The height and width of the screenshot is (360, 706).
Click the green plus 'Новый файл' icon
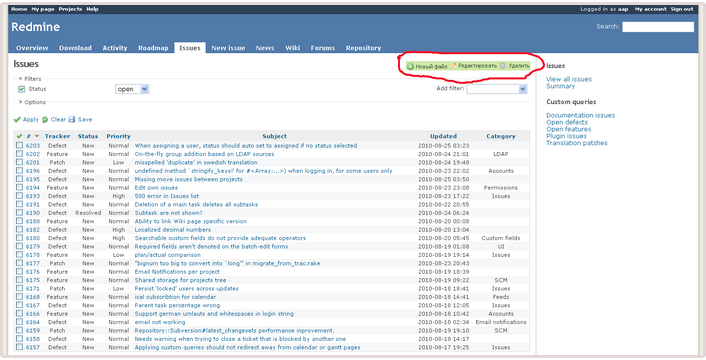pos(410,66)
